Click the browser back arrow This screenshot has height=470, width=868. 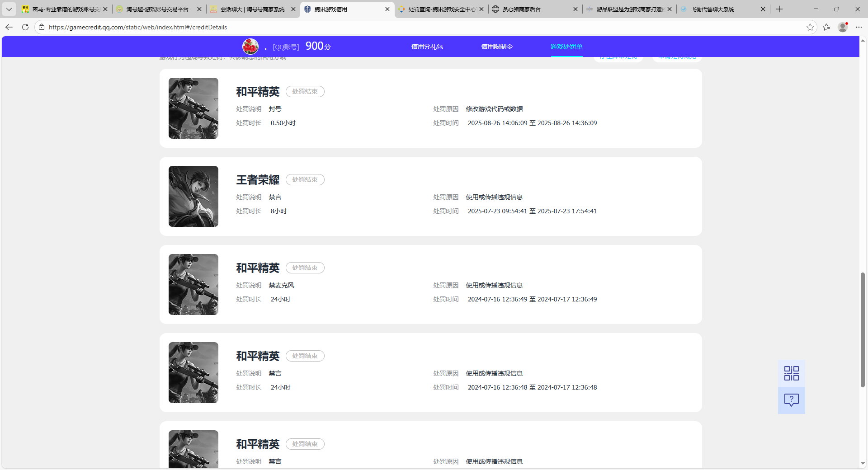[x=9, y=27]
